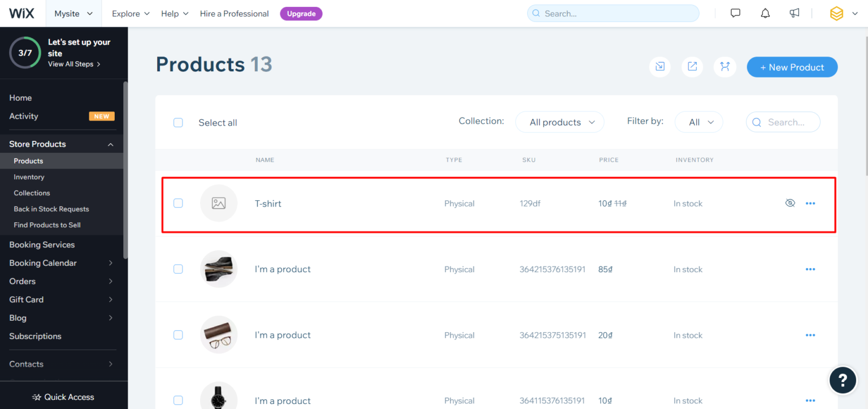Image resolution: width=868 pixels, height=409 pixels.
Task: Click the 3/7 setup progress ring
Action: [x=25, y=53]
